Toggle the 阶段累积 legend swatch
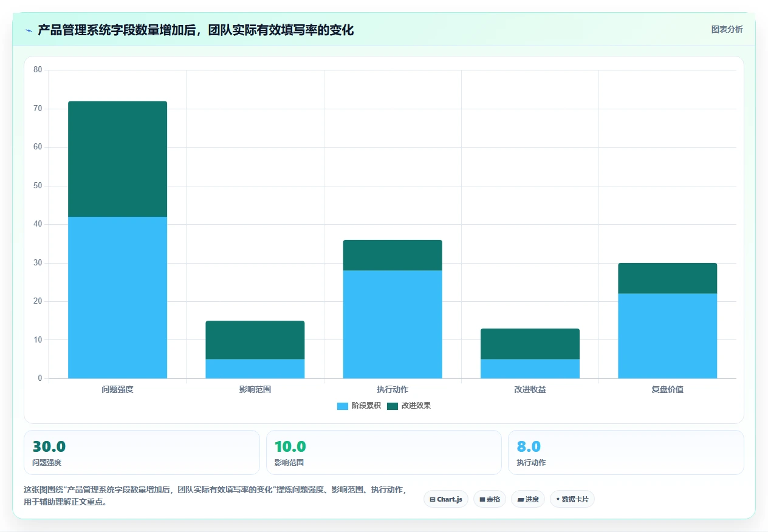 (343, 406)
